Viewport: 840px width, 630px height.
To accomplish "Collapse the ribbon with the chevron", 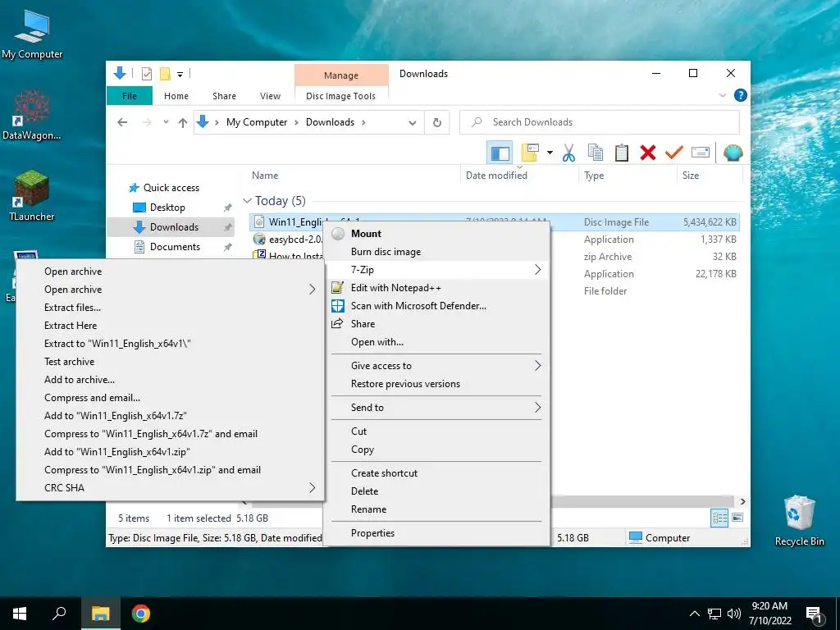I will (722, 95).
